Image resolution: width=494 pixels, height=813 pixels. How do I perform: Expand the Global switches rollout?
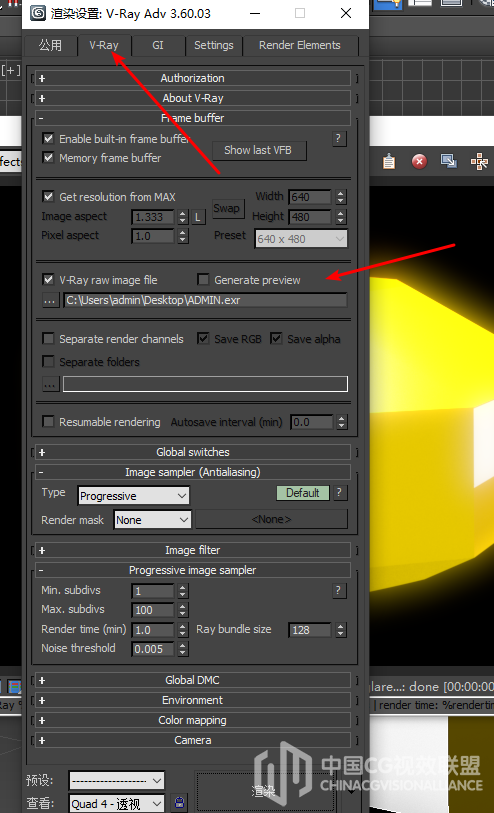(193, 452)
